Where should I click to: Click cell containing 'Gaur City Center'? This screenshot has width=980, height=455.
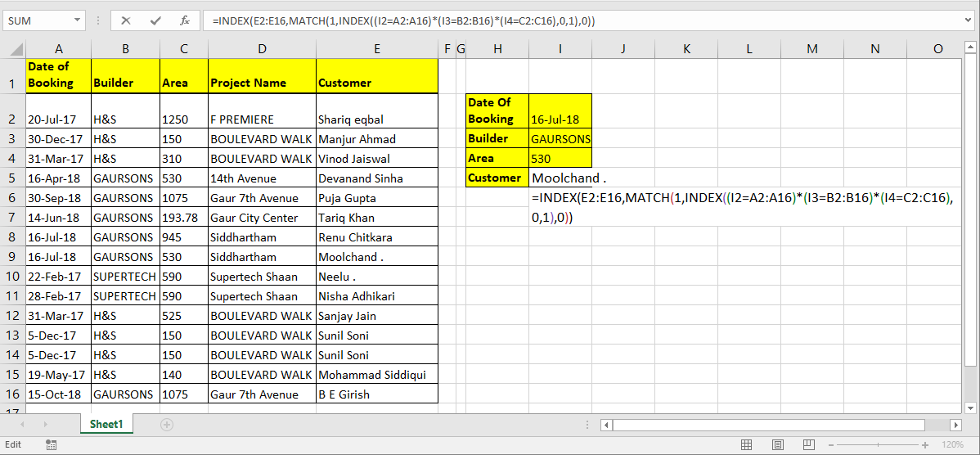coord(262,218)
